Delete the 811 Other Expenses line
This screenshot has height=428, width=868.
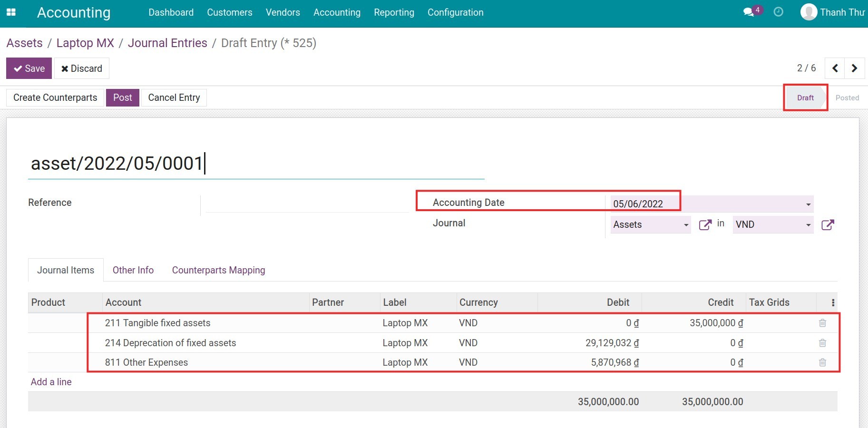coord(822,362)
